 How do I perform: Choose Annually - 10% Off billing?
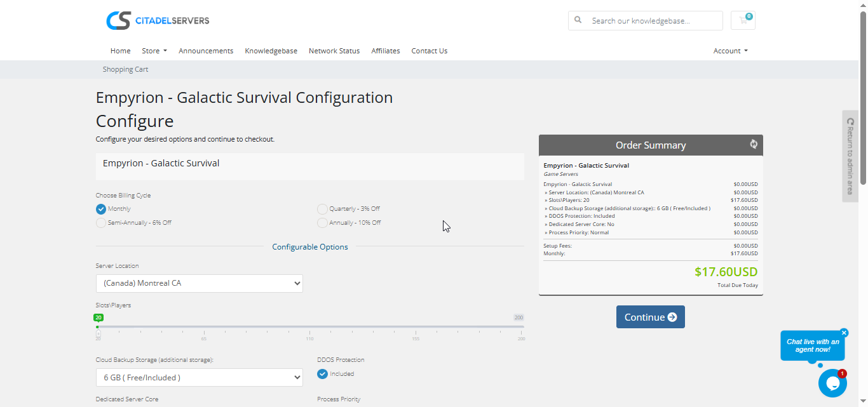tap(322, 222)
